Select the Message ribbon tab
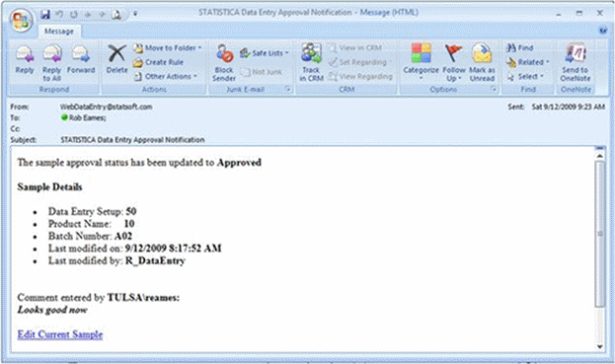This screenshot has height=364, width=615. (x=59, y=32)
